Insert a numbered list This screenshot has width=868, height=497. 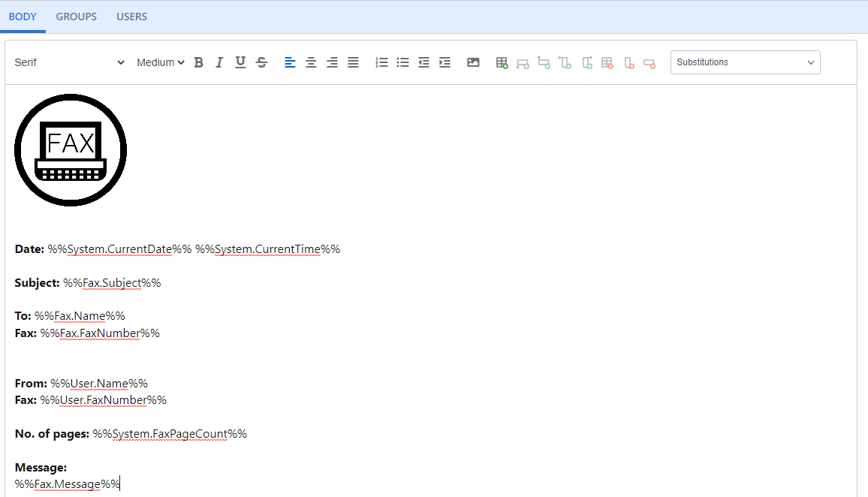[381, 62]
